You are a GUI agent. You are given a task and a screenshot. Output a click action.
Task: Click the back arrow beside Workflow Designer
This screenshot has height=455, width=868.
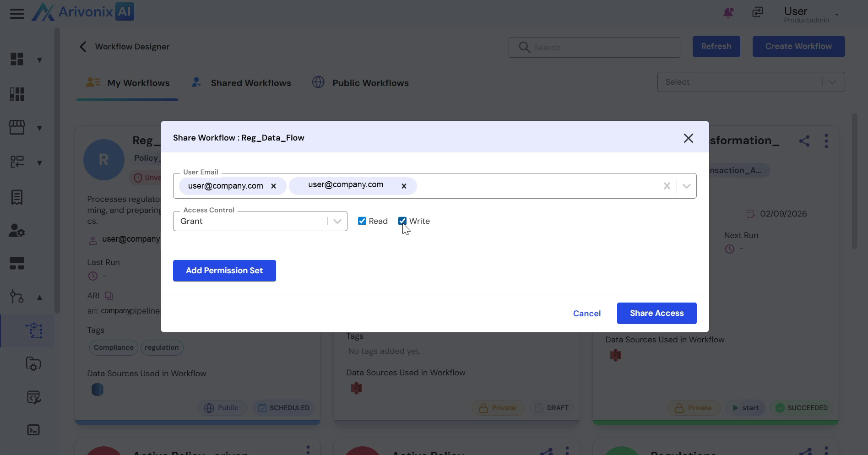coord(83,47)
